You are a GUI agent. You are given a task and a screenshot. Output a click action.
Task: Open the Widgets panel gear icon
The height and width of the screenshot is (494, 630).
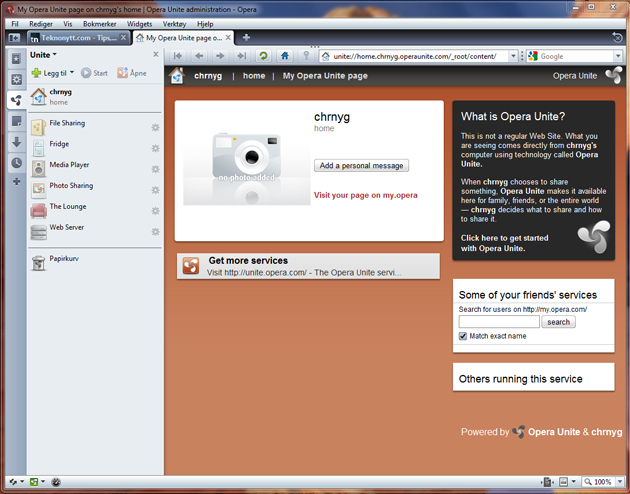16,80
